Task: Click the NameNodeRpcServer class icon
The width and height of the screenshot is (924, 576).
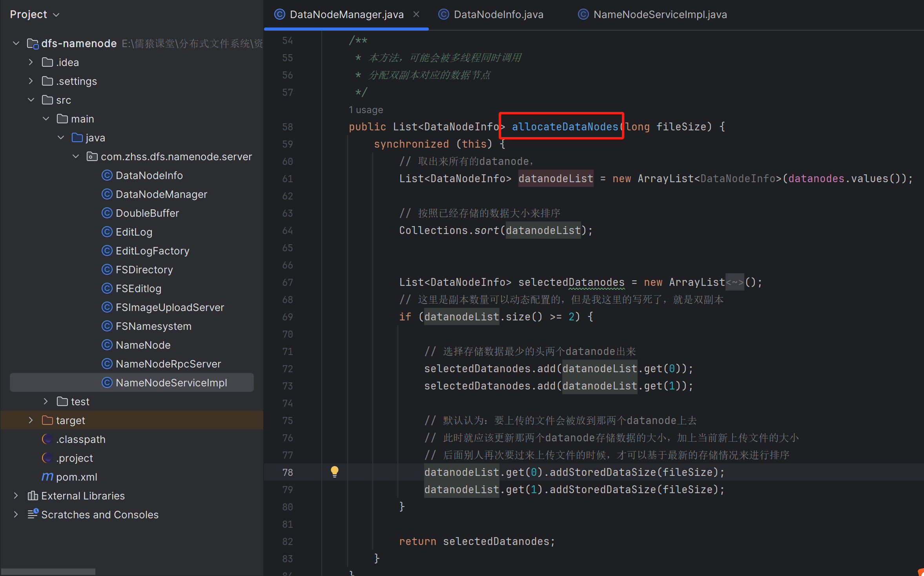Action: [107, 364]
